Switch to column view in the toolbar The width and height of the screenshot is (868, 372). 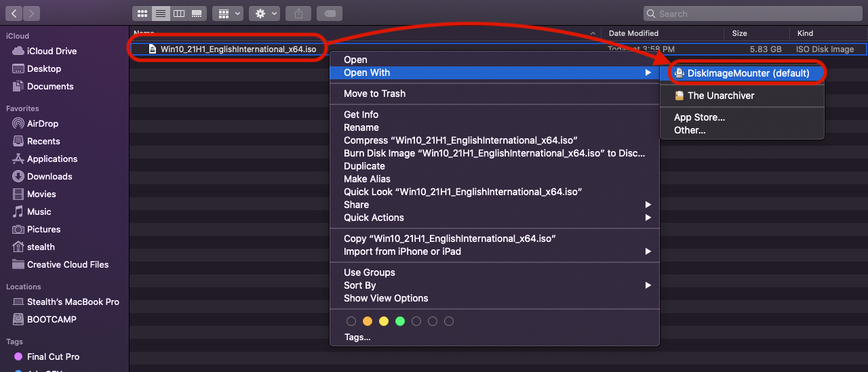coord(178,13)
